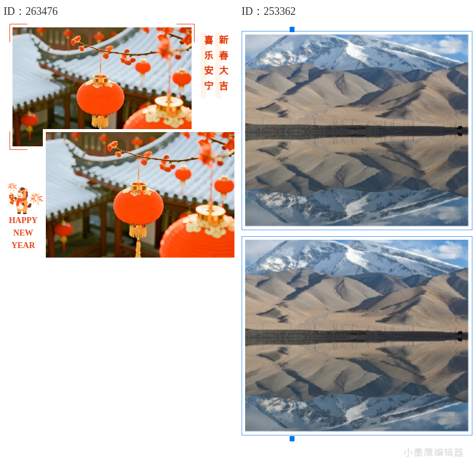Click the bottom-left red corner bracket decoration

click(x=18, y=141)
